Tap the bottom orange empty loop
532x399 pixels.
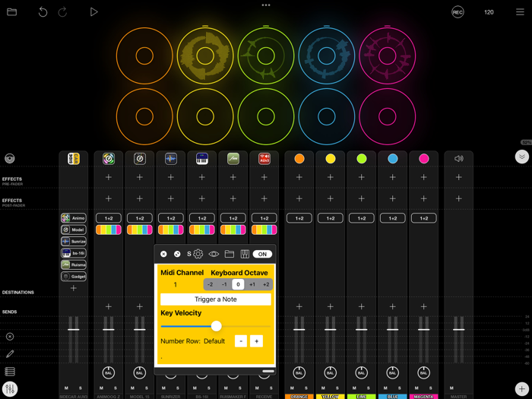pyautogui.click(x=144, y=116)
